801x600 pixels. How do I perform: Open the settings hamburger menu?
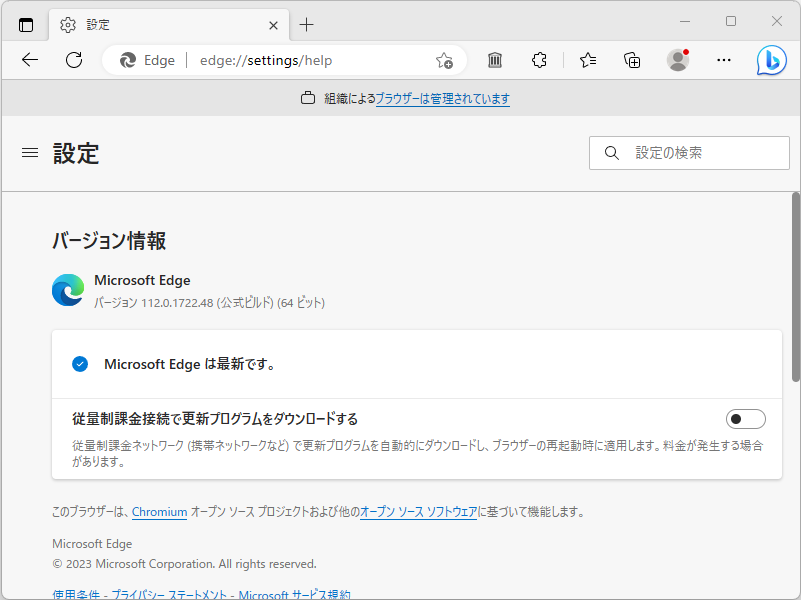click(x=30, y=152)
